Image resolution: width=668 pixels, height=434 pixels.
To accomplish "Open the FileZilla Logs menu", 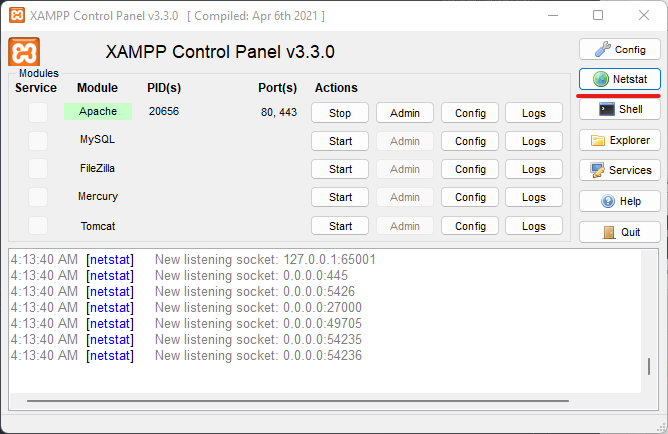I will tap(534, 169).
